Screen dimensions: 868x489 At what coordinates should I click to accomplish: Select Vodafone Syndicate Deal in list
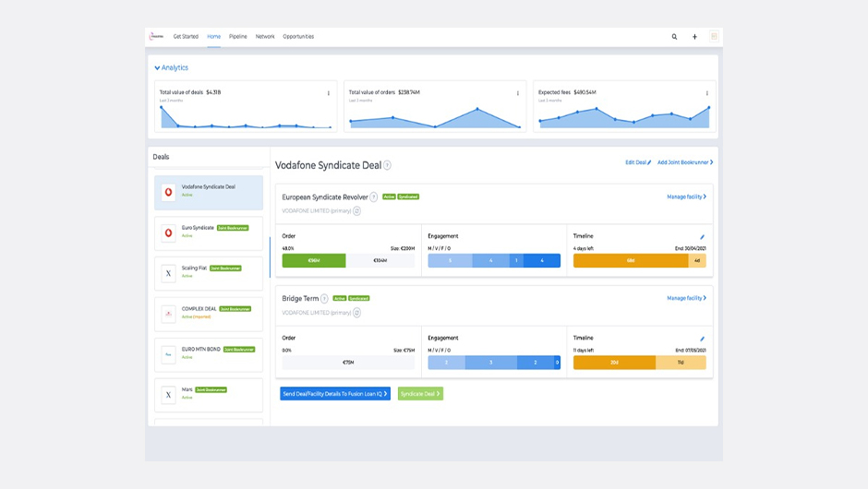(x=209, y=193)
